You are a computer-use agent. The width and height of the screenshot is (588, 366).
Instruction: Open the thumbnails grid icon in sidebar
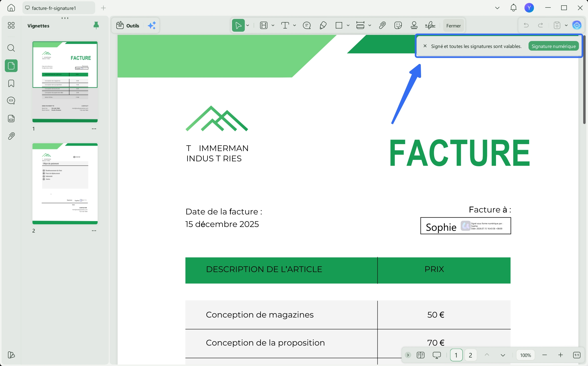[11, 25]
